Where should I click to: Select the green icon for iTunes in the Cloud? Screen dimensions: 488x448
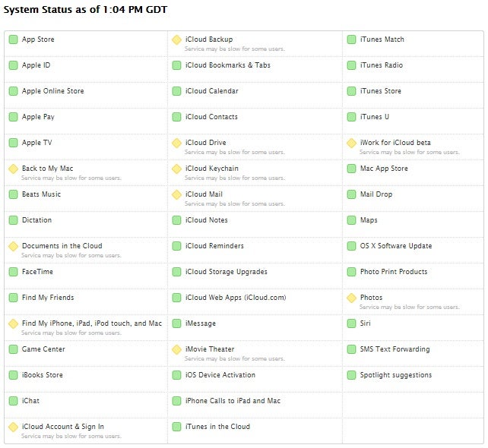point(176,427)
